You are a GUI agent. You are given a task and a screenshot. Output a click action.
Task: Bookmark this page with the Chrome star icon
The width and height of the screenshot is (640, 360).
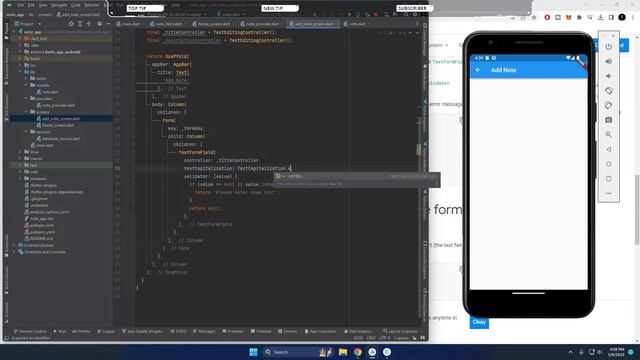[x=534, y=18]
